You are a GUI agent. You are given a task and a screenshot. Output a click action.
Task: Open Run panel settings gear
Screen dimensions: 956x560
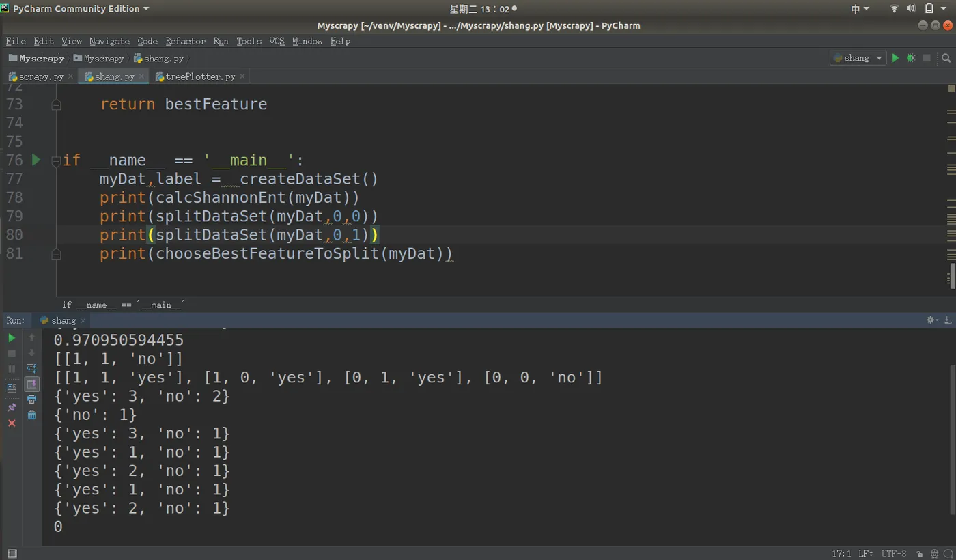(931, 320)
